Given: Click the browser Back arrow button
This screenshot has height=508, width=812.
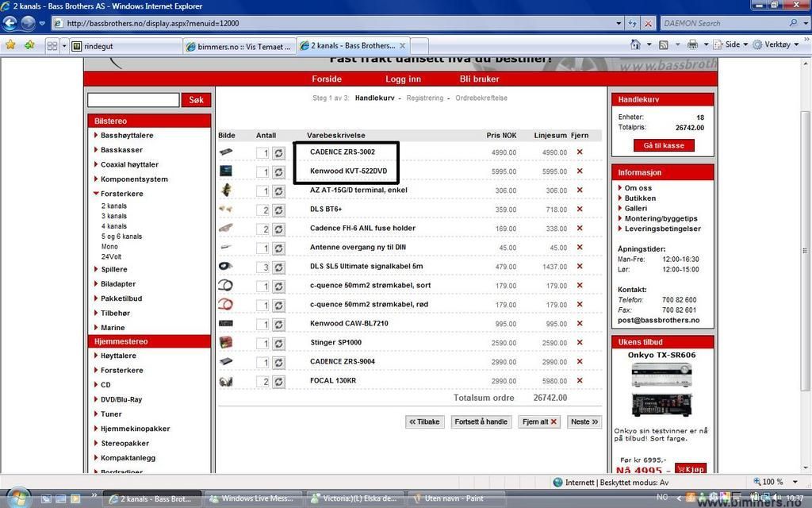Looking at the screenshot, I should (x=10, y=23).
